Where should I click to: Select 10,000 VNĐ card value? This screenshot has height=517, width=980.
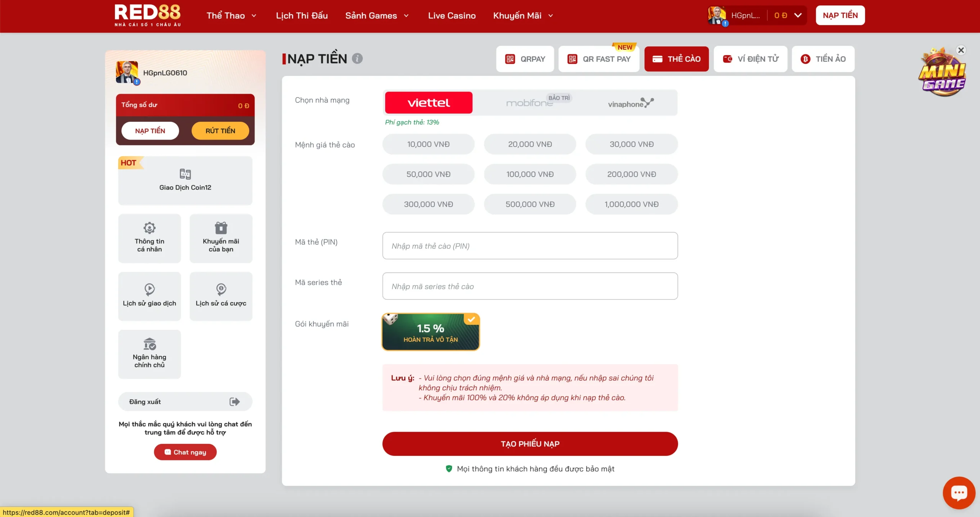(x=428, y=144)
